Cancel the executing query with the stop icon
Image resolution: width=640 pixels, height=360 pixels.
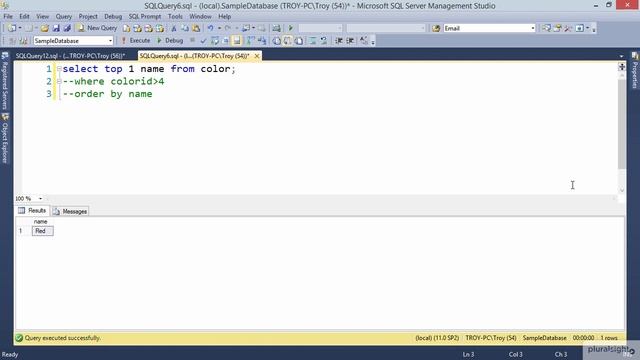[x=192, y=40]
